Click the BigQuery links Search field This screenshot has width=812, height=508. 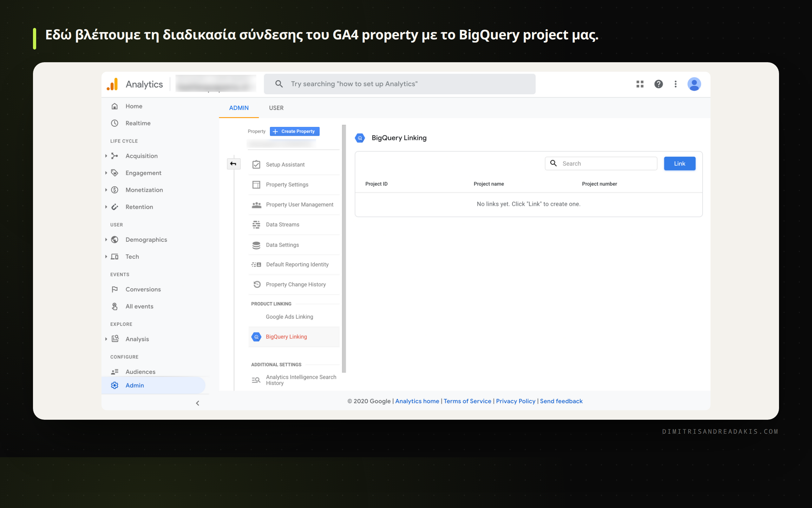point(601,164)
